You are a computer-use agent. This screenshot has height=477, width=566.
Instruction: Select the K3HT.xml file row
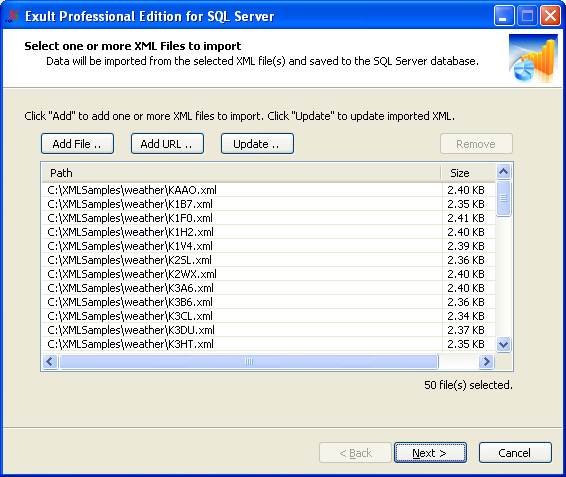pyautogui.click(x=269, y=344)
